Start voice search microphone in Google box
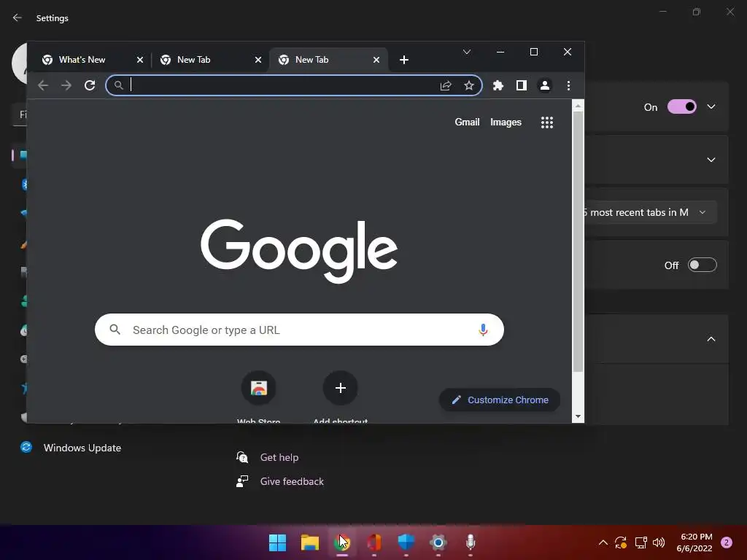This screenshot has height=560, width=747. click(483, 330)
